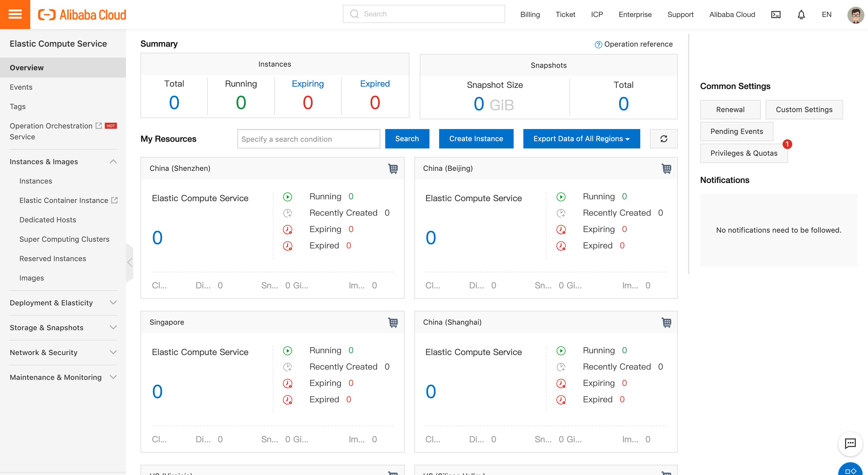Open the Cloud Shell terminal icon
The height and width of the screenshot is (475, 868).
(776, 15)
